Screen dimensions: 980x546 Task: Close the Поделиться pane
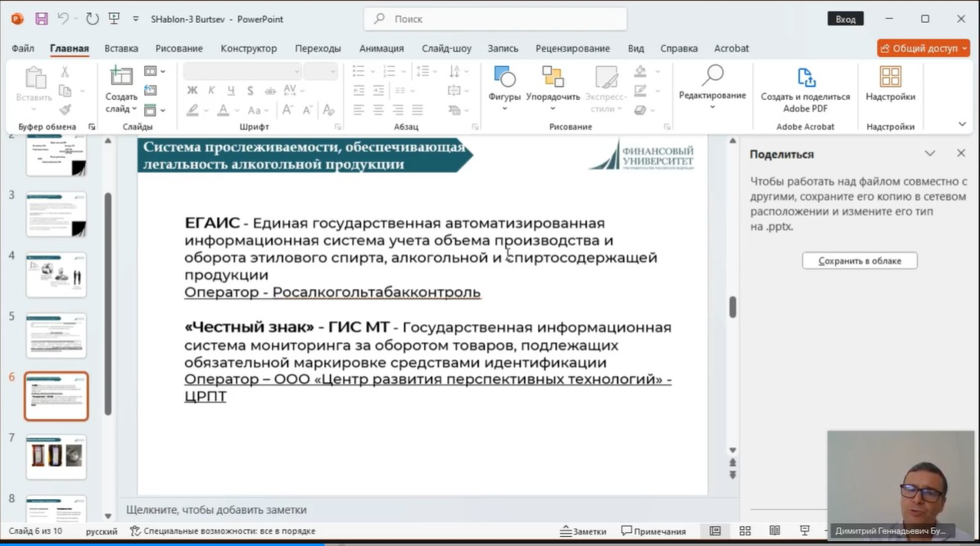click(961, 153)
